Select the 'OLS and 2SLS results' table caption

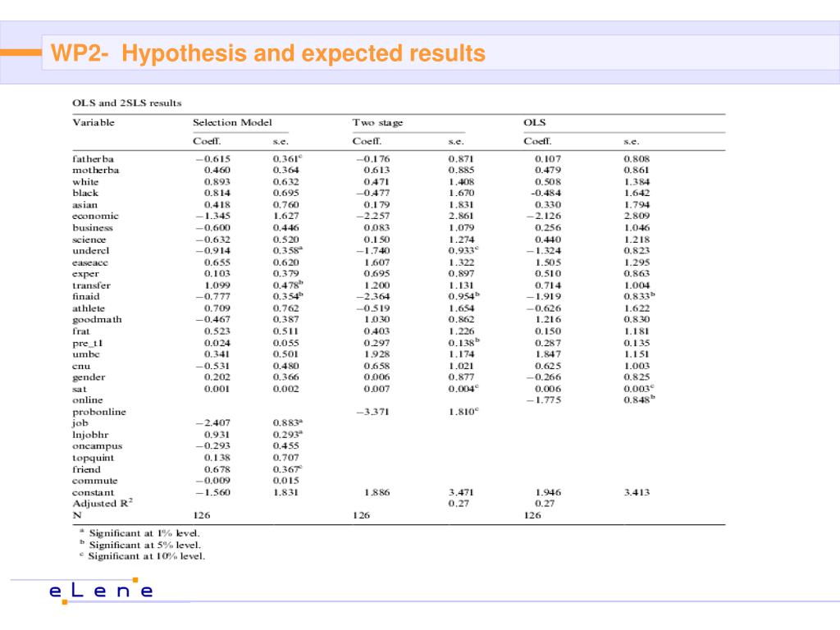(x=127, y=103)
